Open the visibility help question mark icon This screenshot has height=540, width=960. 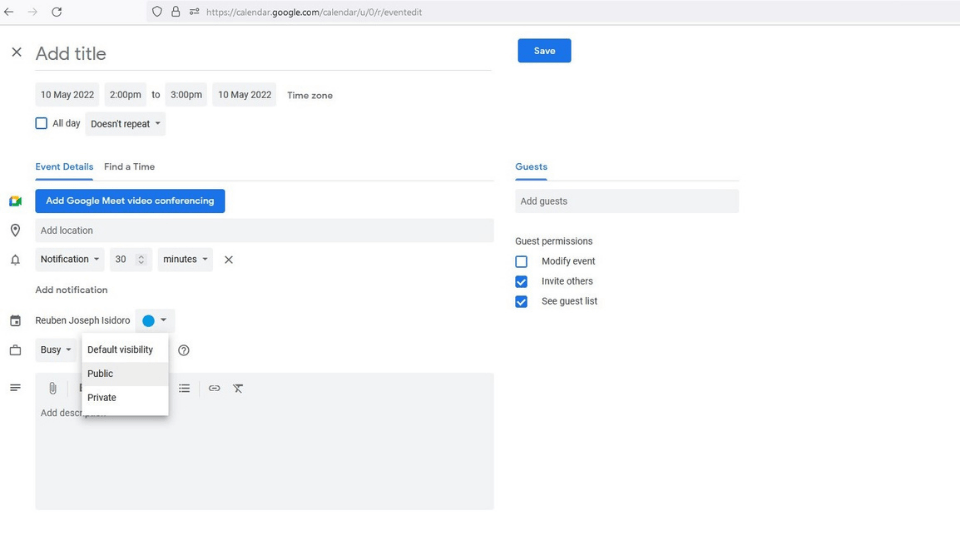[184, 350]
